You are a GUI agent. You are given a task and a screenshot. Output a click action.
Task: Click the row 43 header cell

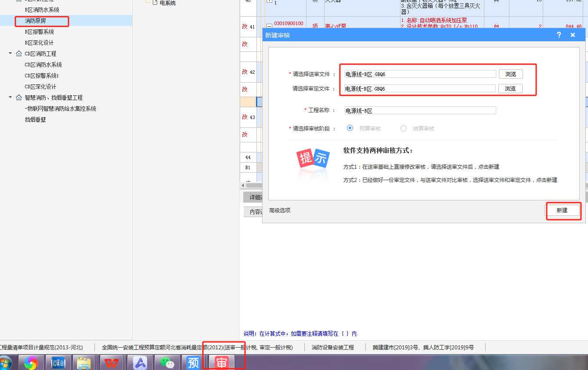tap(248, 117)
